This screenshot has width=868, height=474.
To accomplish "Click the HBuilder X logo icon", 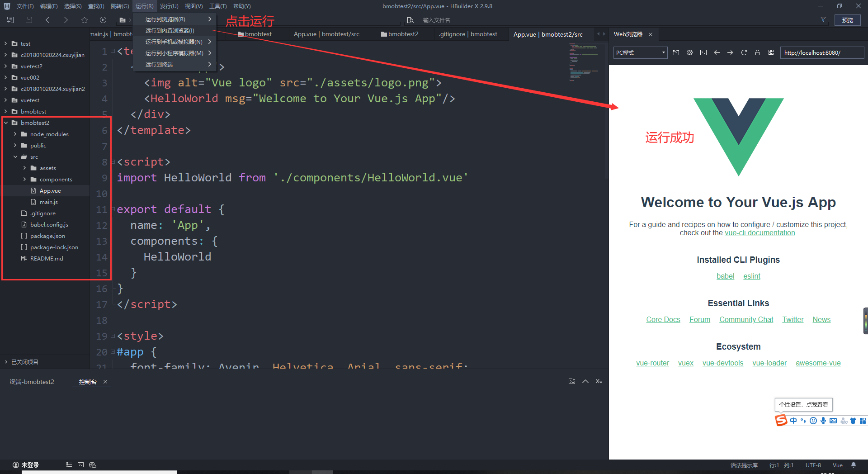I will [x=7, y=6].
